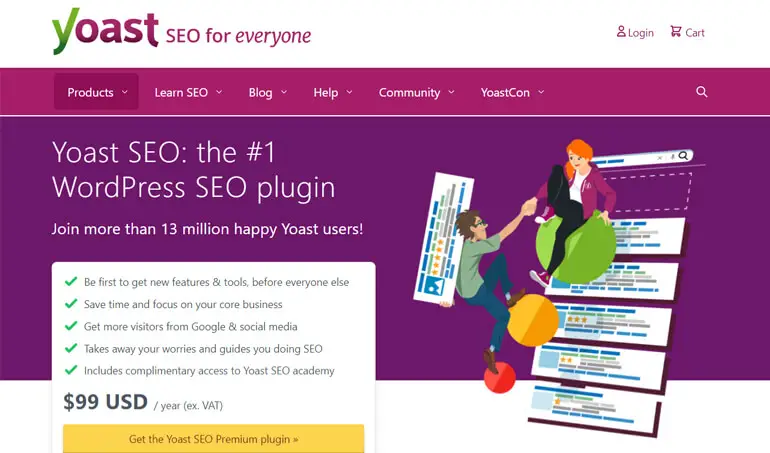Screen dimensions: 770x453
Task: Expand the Products dropdown chevron
Action: pos(125,92)
